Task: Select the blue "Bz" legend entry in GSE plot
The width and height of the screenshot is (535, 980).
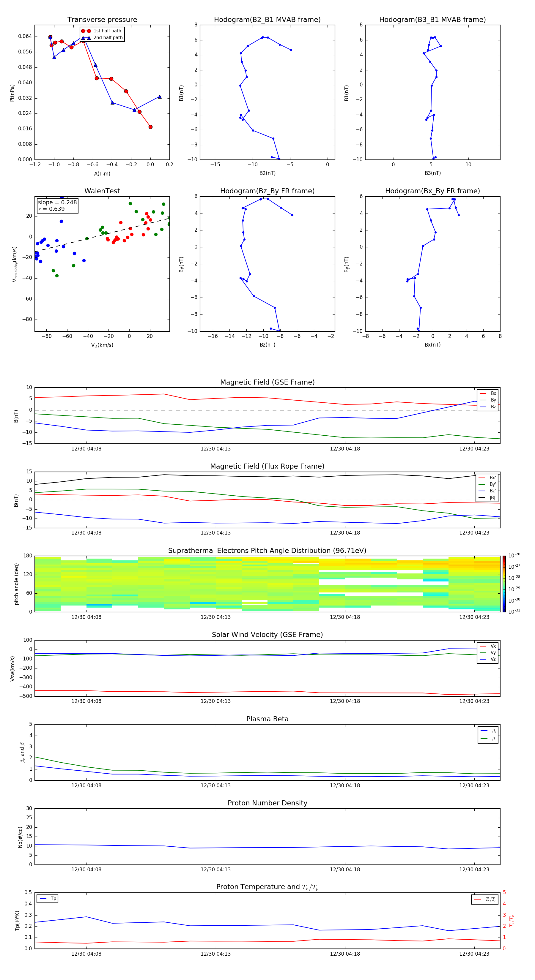Action: pos(487,407)
